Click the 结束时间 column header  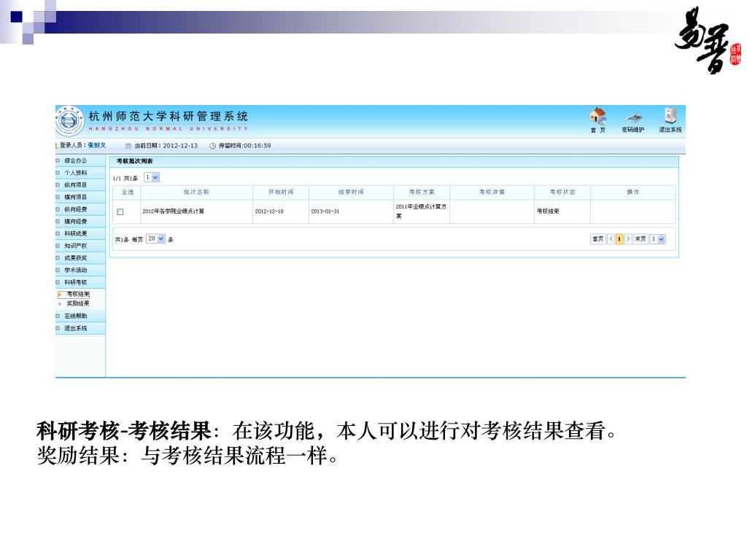coord(351,192)
